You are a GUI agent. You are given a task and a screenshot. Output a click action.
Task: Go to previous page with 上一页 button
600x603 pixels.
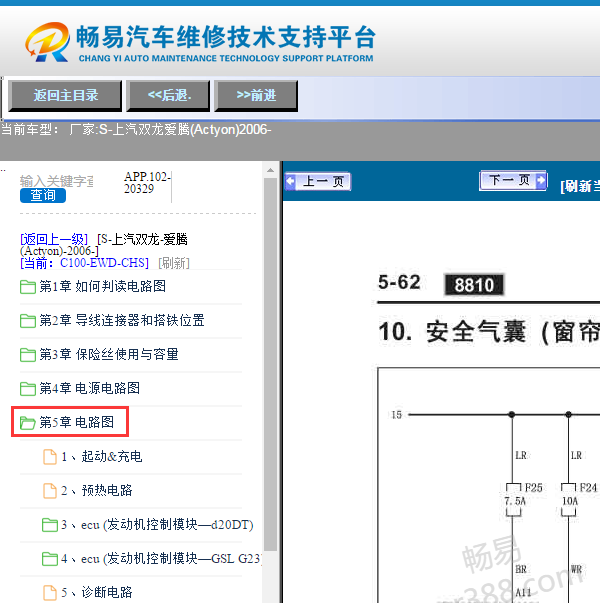[318, 182]
